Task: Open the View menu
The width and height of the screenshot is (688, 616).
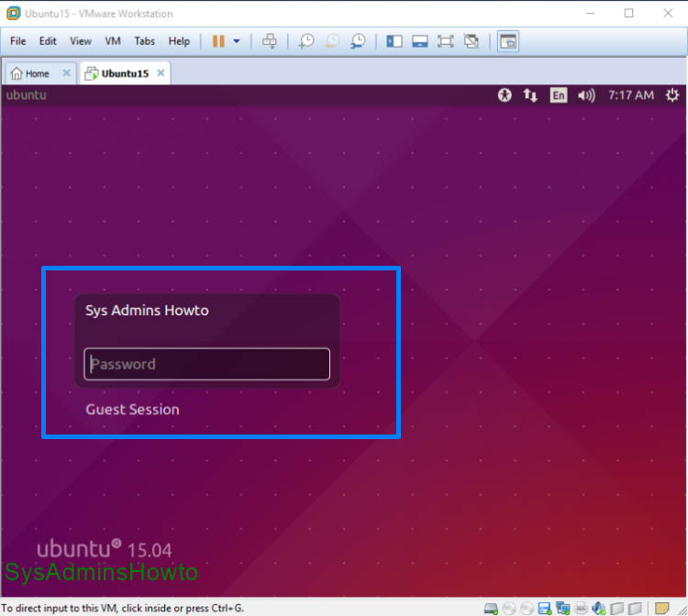Action: pyautogui.click(x=81, y=40)
